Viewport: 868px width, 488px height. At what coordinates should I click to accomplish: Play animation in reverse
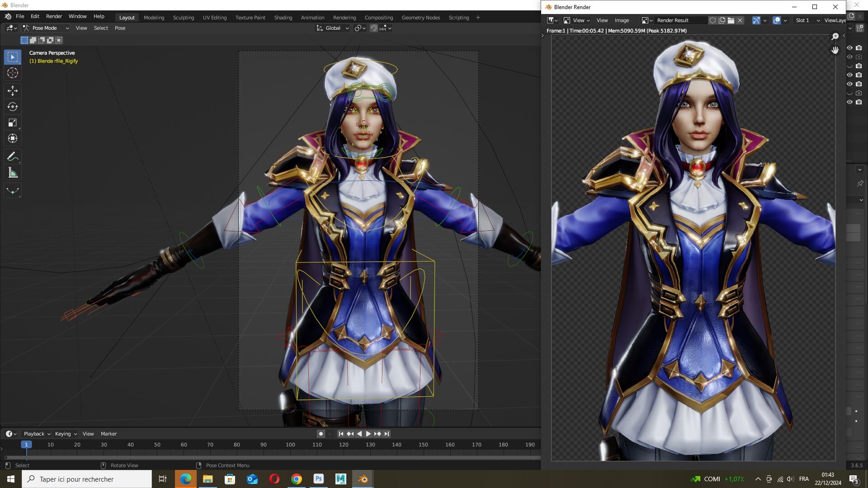359,434
